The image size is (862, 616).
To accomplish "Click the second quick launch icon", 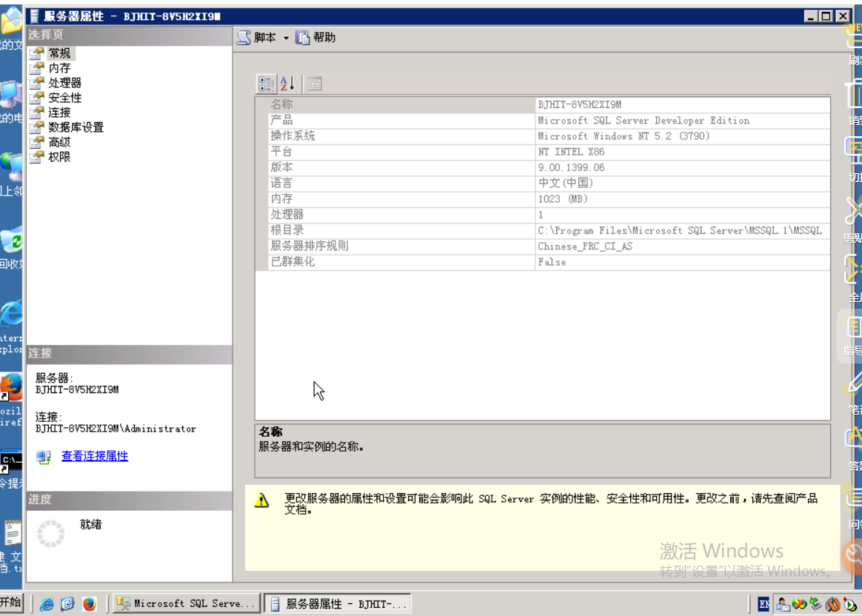I will click(x=67, y=604).
